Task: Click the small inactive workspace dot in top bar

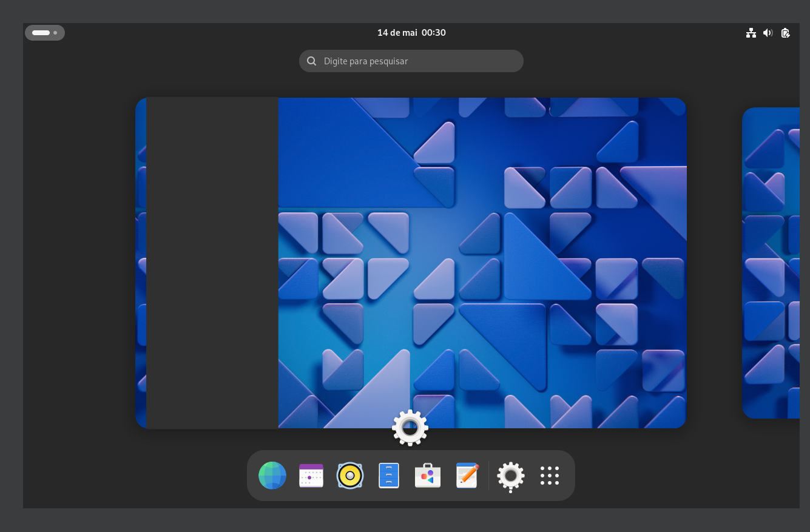Action: coord(55,33)
